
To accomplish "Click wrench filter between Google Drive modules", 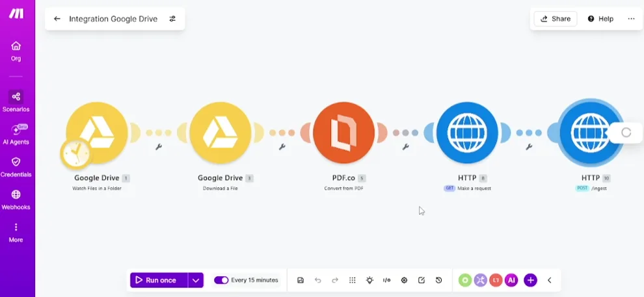I will pyautogui.click(x=159, y=147).
